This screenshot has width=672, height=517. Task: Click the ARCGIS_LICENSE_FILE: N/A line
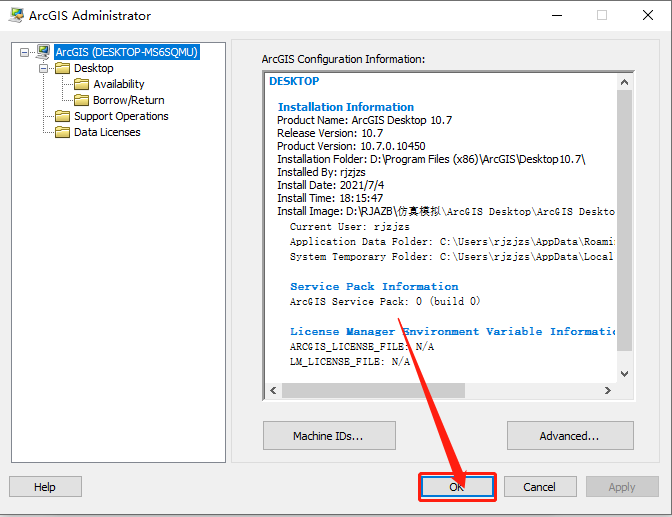click(362, 346)
